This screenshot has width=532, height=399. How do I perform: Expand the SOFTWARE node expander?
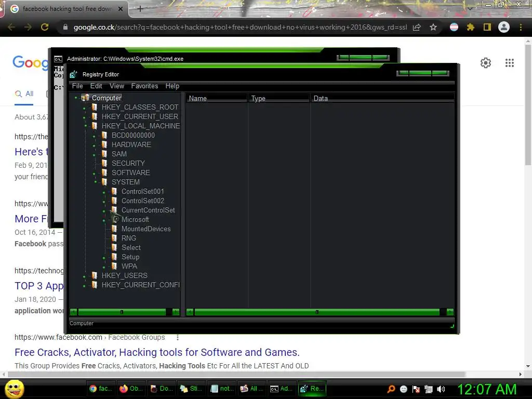[x=94, y=174]
